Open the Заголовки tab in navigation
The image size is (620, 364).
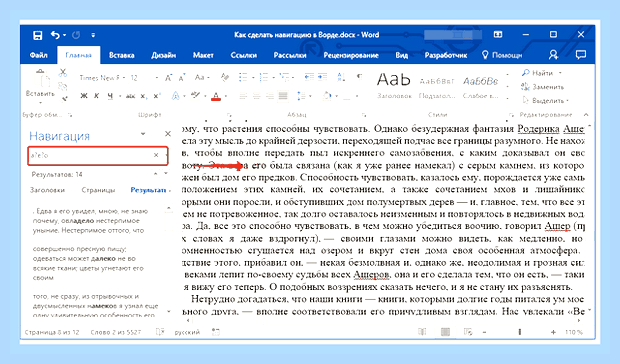(47, 190)
